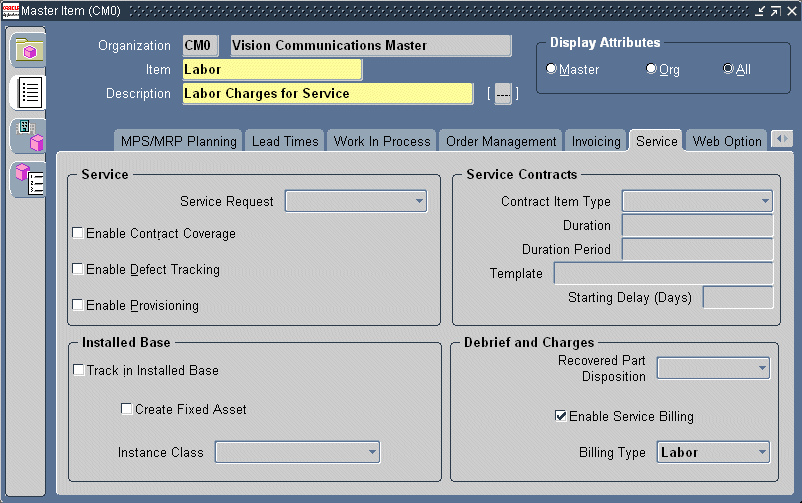Switch to the MPS/MRP Planning tab

(179, 141)
